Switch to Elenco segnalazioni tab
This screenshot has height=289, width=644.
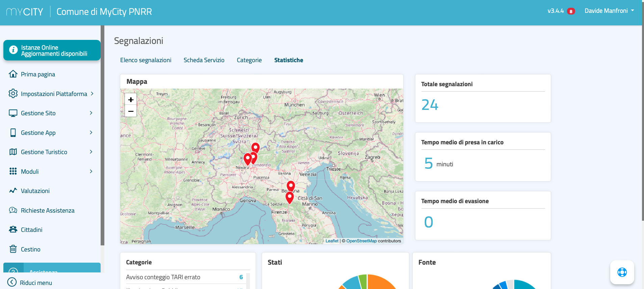(146, 60)
